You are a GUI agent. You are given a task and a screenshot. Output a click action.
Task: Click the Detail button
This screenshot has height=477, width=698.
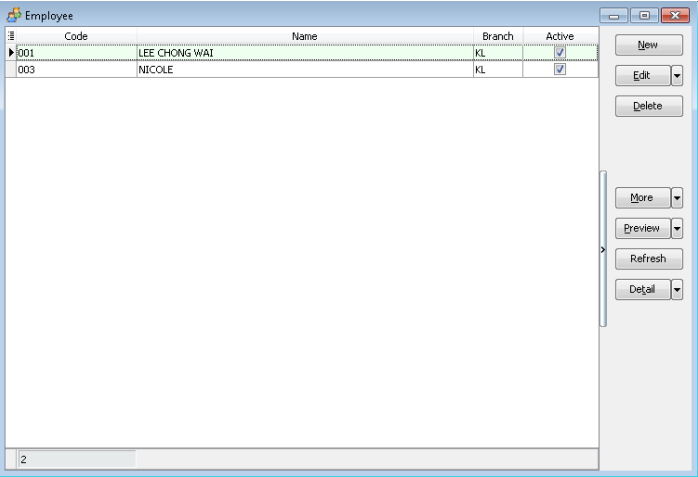[x=642, y=290]
